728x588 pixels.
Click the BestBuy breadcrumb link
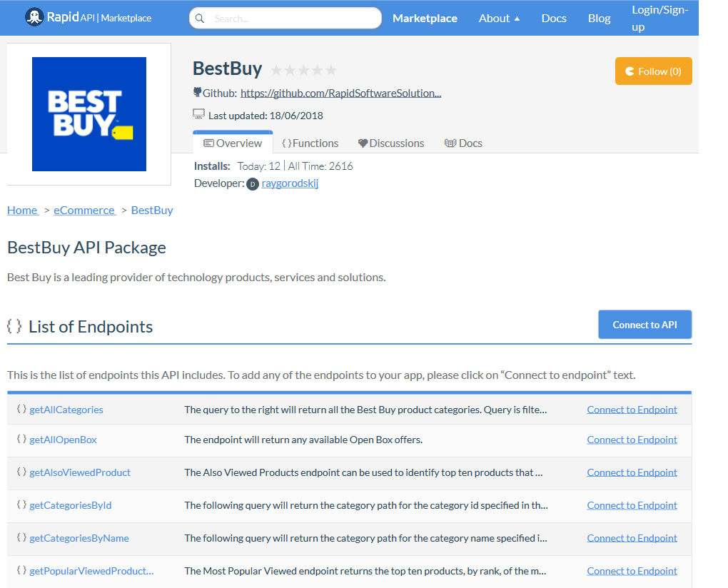pos(152,211)
